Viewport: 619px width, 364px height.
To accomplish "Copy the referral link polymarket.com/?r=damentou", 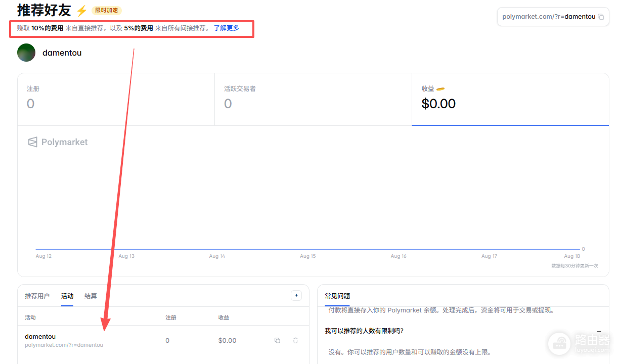I will (x=601, y=17).
